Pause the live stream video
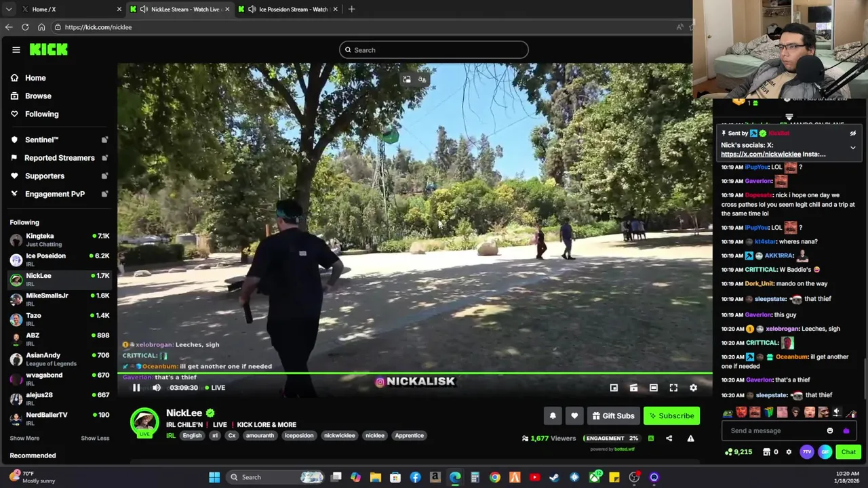This screenshot has width=868, height=488. tap(136, 388)
